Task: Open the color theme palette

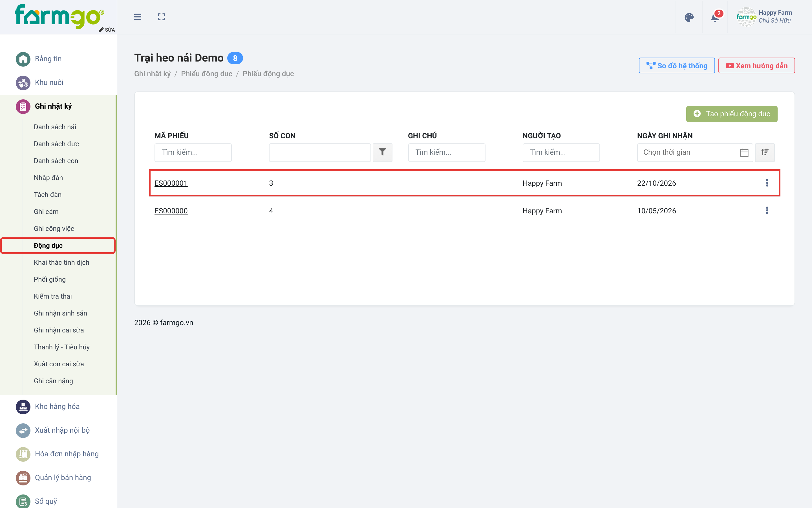Action: tap(689, 17)
